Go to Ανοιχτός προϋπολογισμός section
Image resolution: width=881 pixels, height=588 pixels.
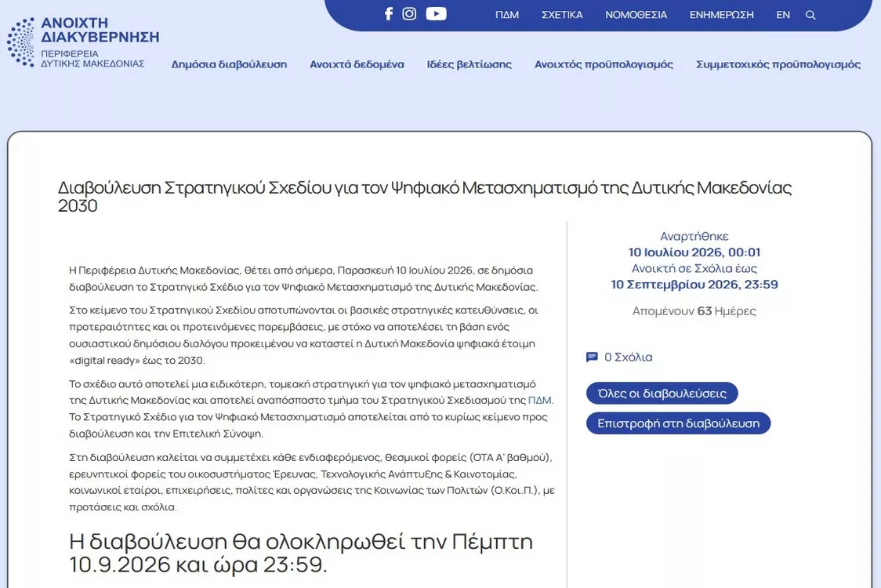pyautogui.click(x=604, y=64)
